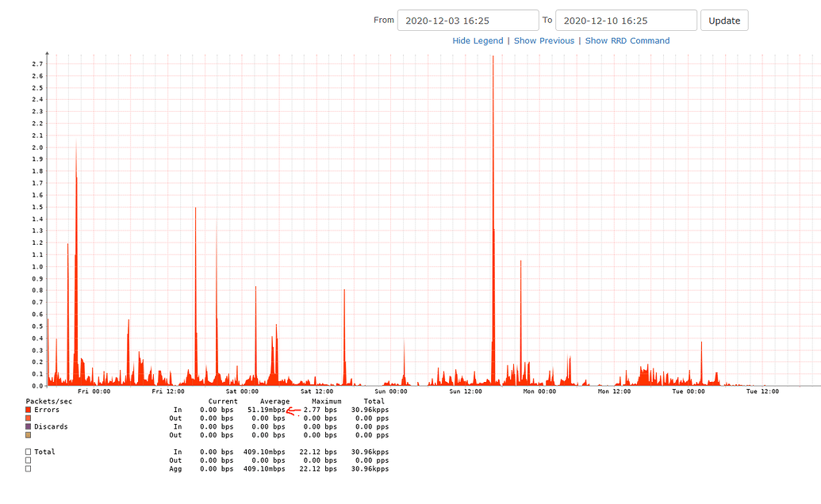Click the red annotation arrow near Average column
Image resolution: width=821 pixels, height=504 pixels.
292,410
